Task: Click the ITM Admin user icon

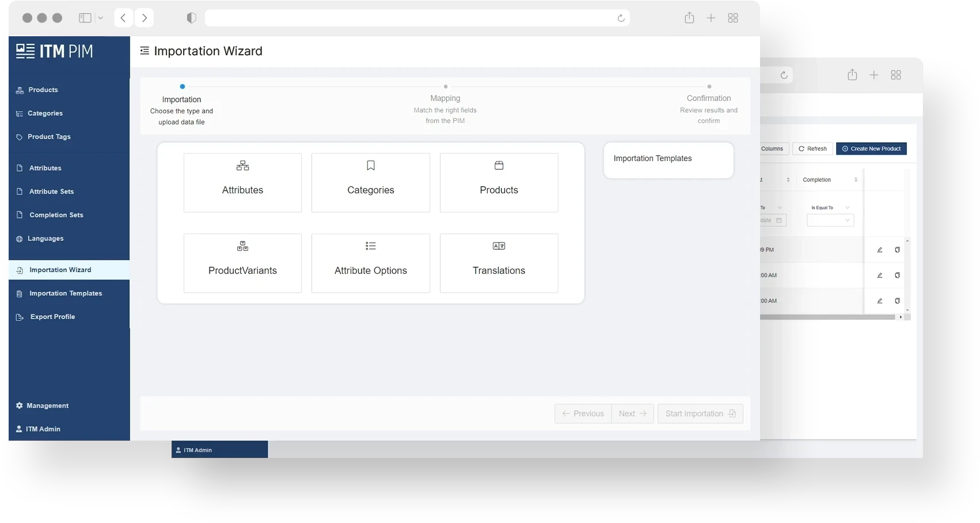Action: click(x=19, y=429)
